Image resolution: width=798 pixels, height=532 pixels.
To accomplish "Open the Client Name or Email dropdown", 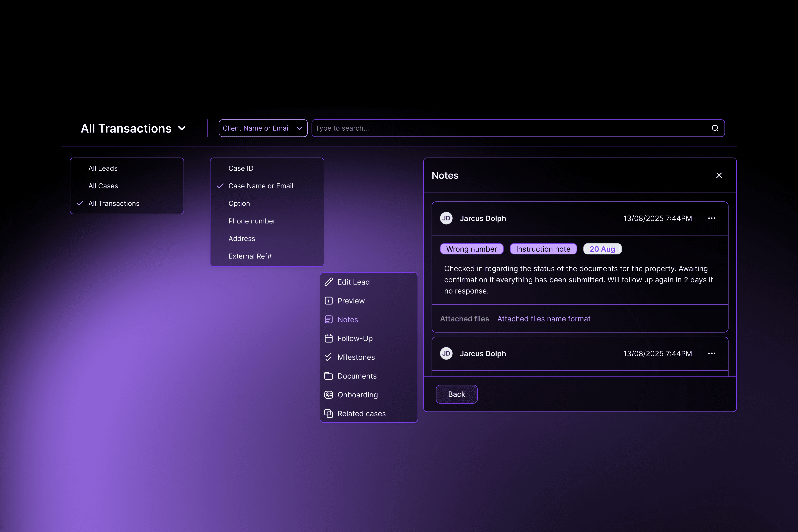I will pos(263,128).
